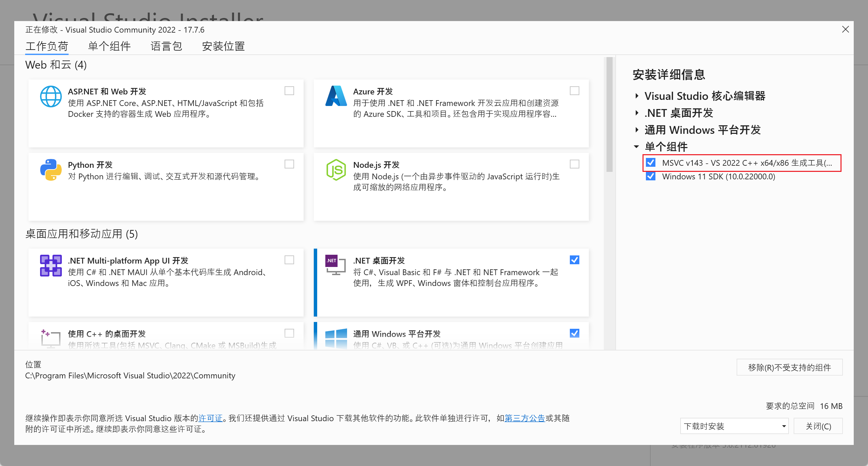The width and height of the screenshot is (868, 466).
Task: Click the .NET Multi-platform App UI 开发 title
Action: (x=128, y=261)
